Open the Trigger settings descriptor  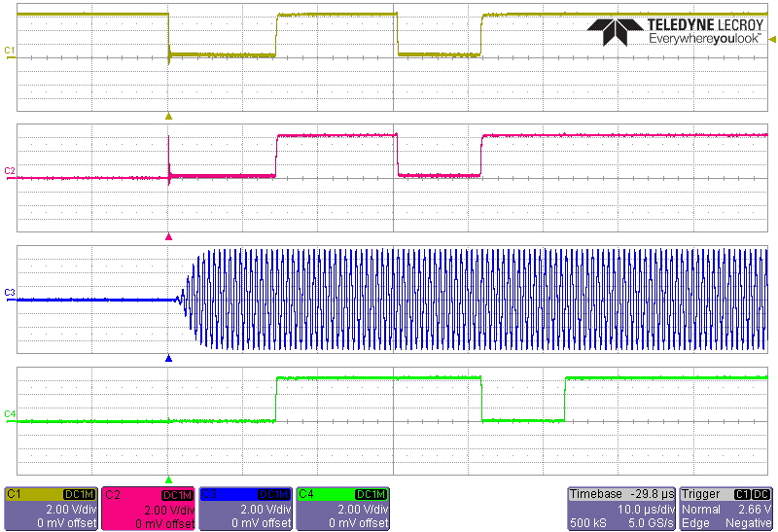(726, 509)
